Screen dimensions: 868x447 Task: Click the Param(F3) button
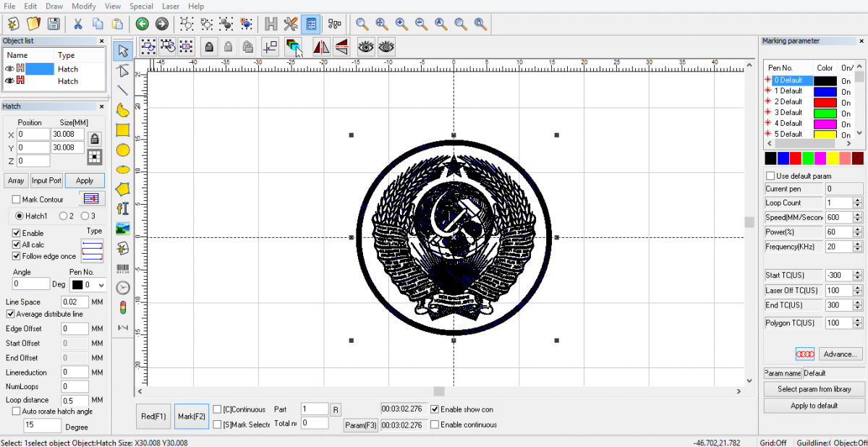[x=360, y=425]
